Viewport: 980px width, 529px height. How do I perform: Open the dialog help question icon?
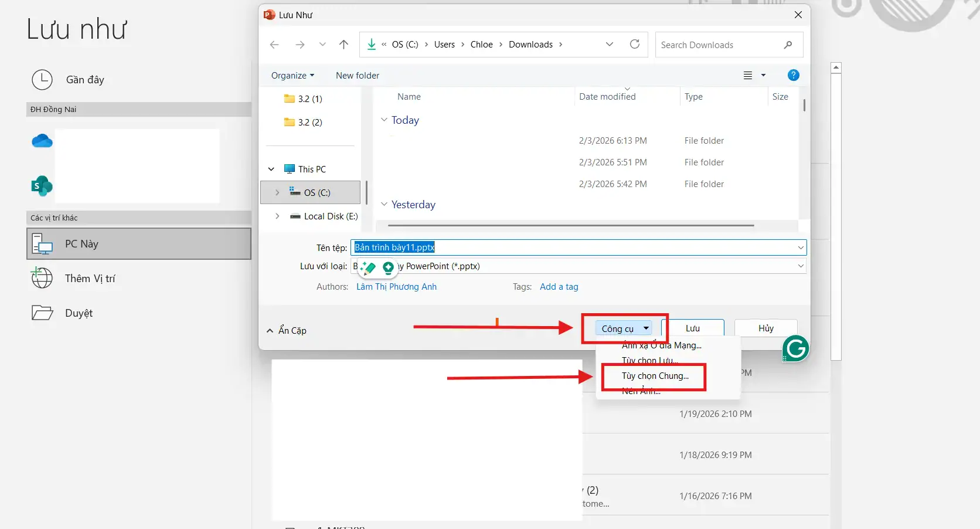(793, 75)
